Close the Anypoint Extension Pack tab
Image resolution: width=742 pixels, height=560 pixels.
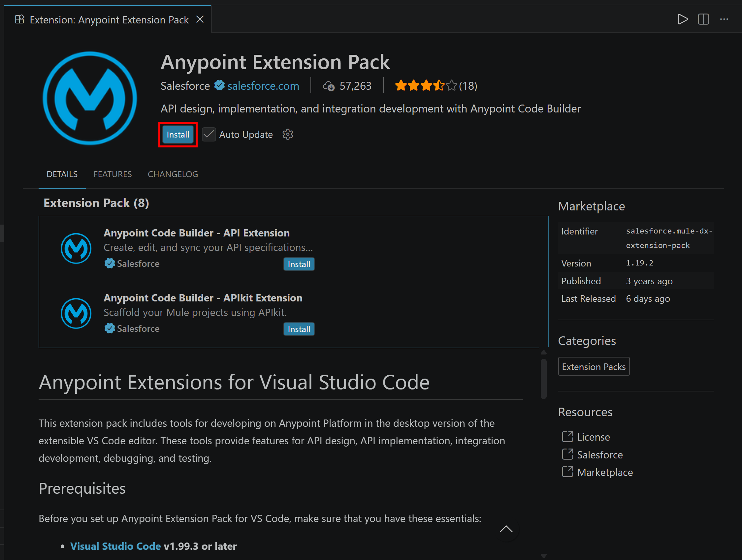coord(200,19)
